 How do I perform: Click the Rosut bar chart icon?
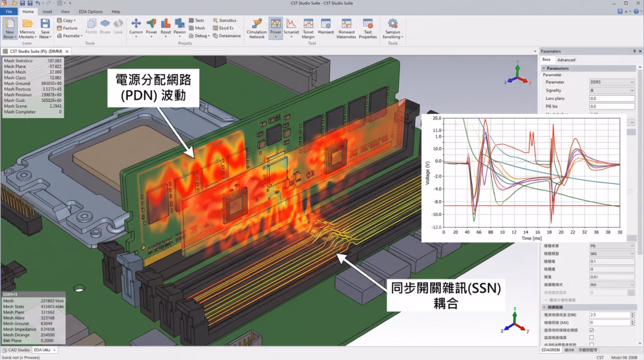click(165, 23)
